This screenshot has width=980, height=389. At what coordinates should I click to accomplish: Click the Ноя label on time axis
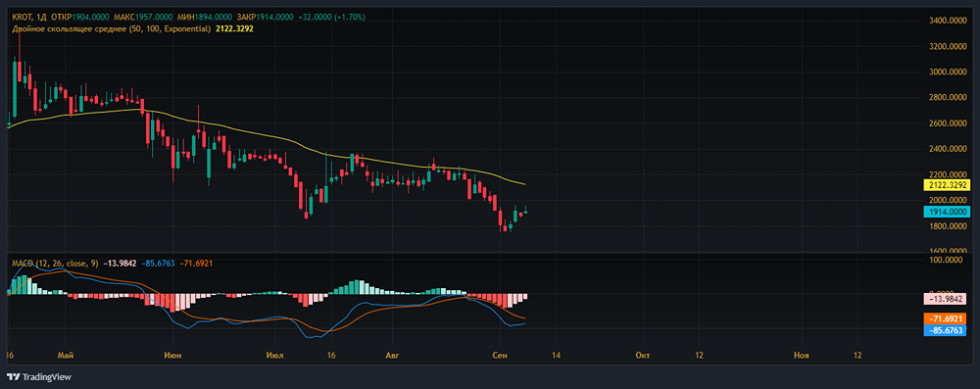tap(802, 356)
